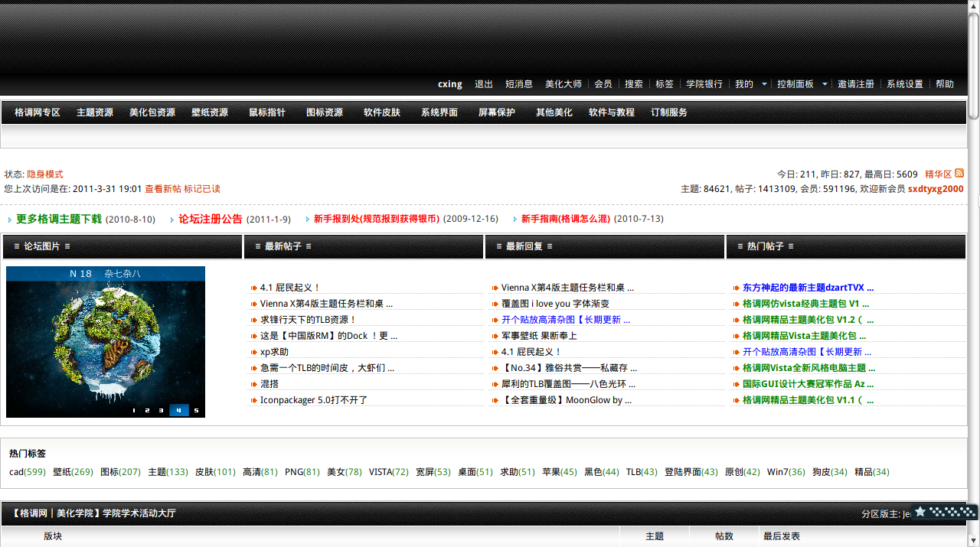The height and width of the screenshot is (547, 980).
Task: Click the scrollbar down arrow button
Action: [x=973, y=540]
